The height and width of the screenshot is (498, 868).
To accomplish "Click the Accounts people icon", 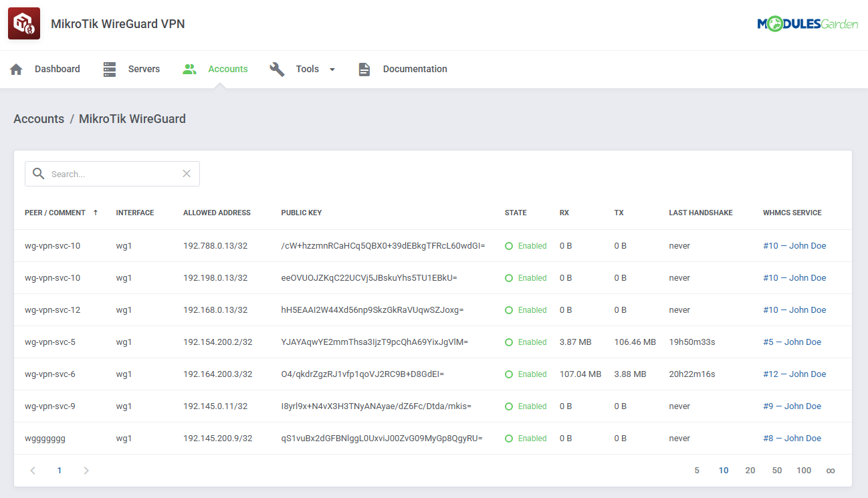I will point(189,70).
